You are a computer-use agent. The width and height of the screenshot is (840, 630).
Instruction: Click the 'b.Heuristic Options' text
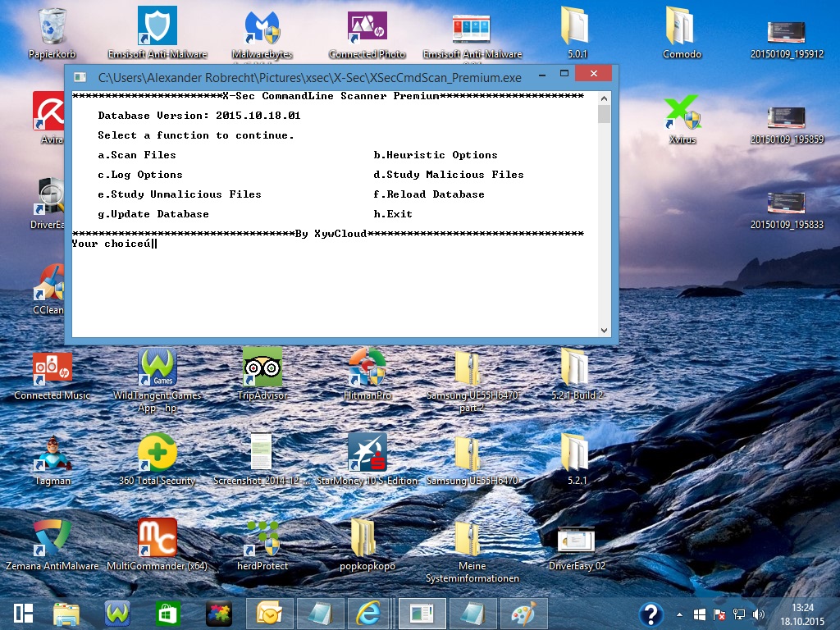pos(435,155)
